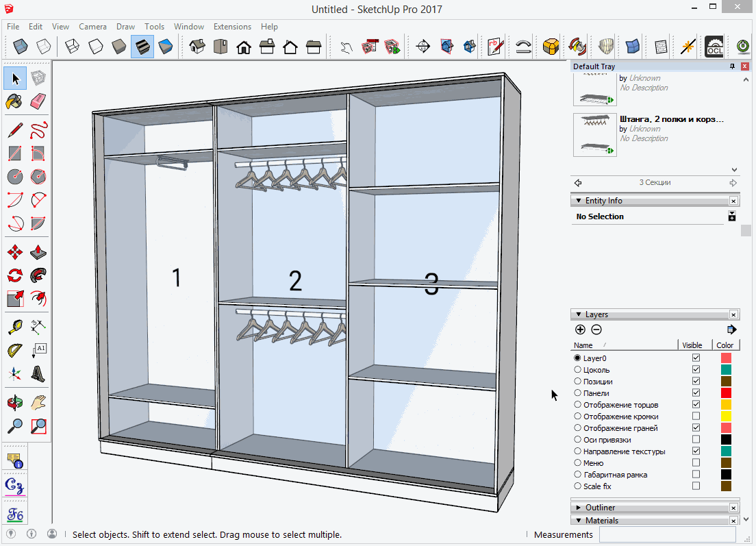Screen dimensions: 756x546
Task: Pick the Eraser tool
Action: pyautogui.click(x=38, y=101)
